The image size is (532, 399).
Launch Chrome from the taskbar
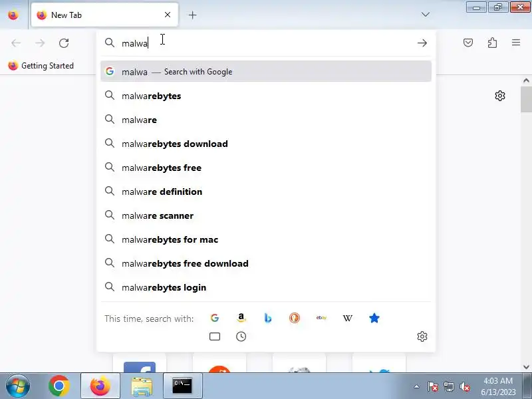[59, 386]
